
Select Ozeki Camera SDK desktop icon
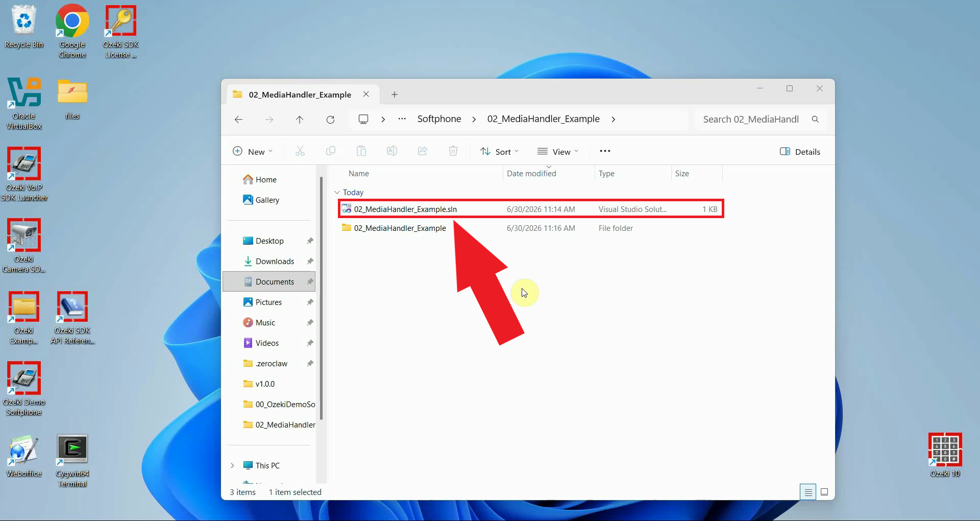pos(24,246)
